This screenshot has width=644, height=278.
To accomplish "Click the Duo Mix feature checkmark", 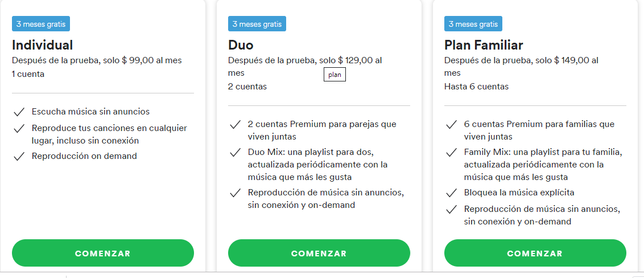I will click(x=235, y=153).
